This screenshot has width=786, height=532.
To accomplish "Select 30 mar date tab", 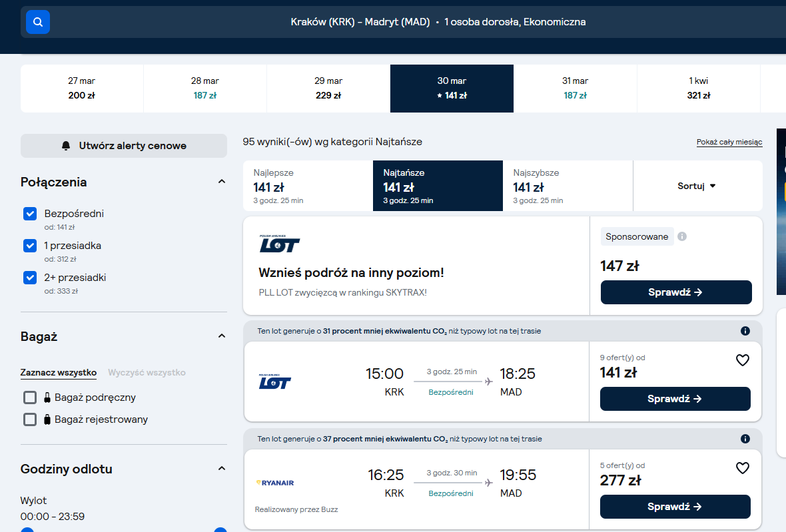I will [x=452, y=88].
